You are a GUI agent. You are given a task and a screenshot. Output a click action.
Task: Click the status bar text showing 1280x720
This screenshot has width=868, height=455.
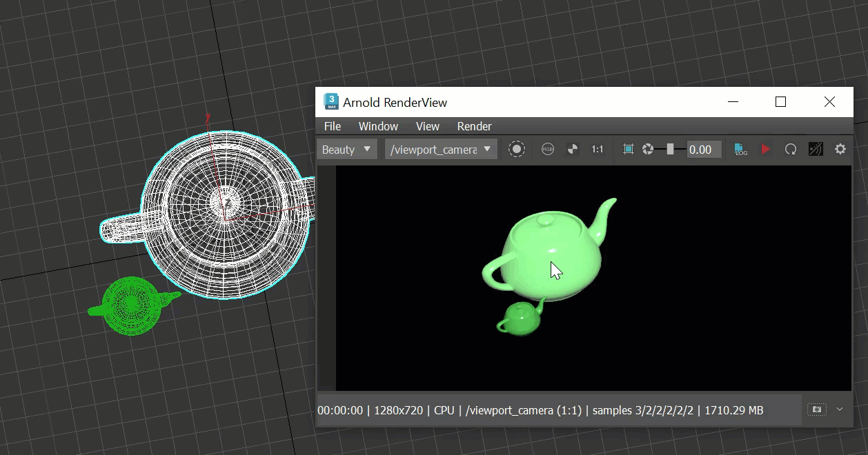(398, 410)
